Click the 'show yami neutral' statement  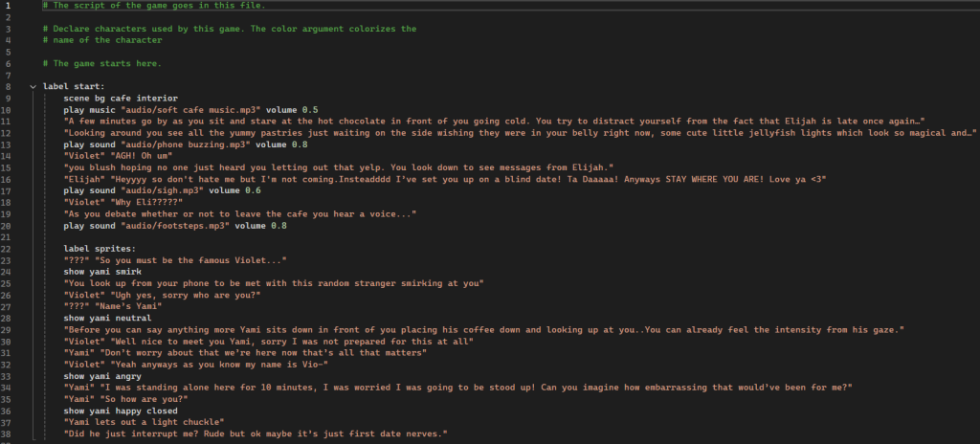tap(107, 318)
